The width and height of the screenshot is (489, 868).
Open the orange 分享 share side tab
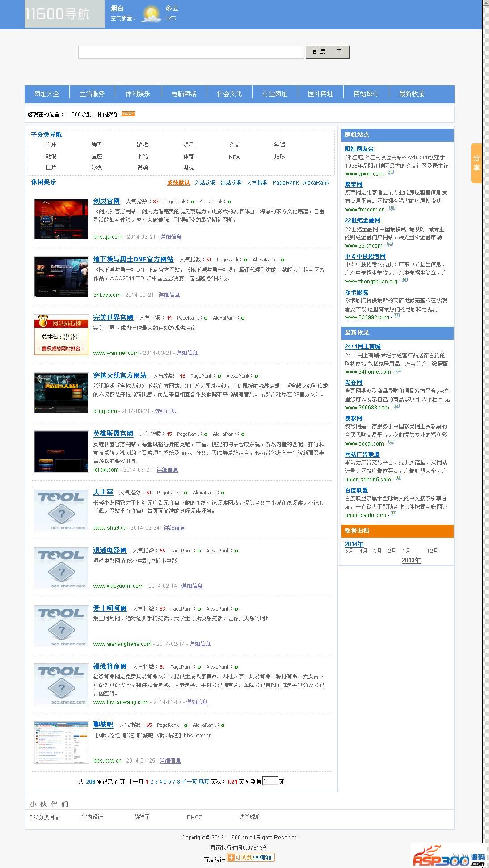click(x=476, y=163)
